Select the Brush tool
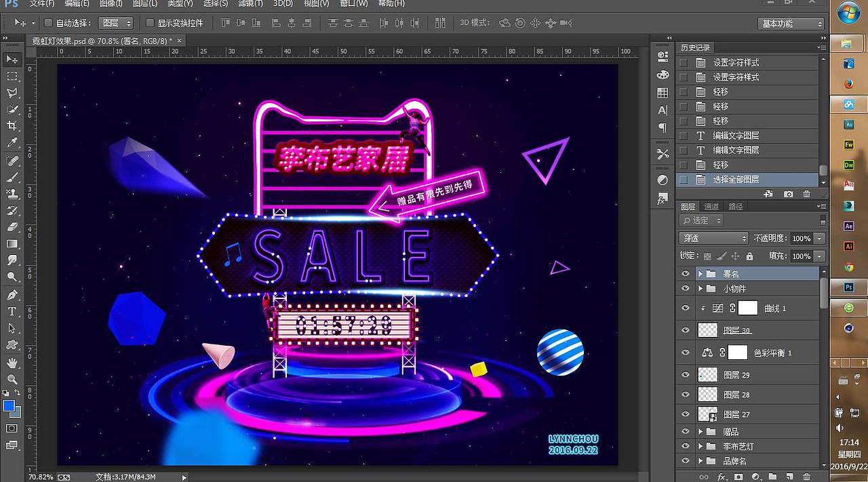Image resolution: width=868 pixels, height=482 pixels. tap(12, 178)
